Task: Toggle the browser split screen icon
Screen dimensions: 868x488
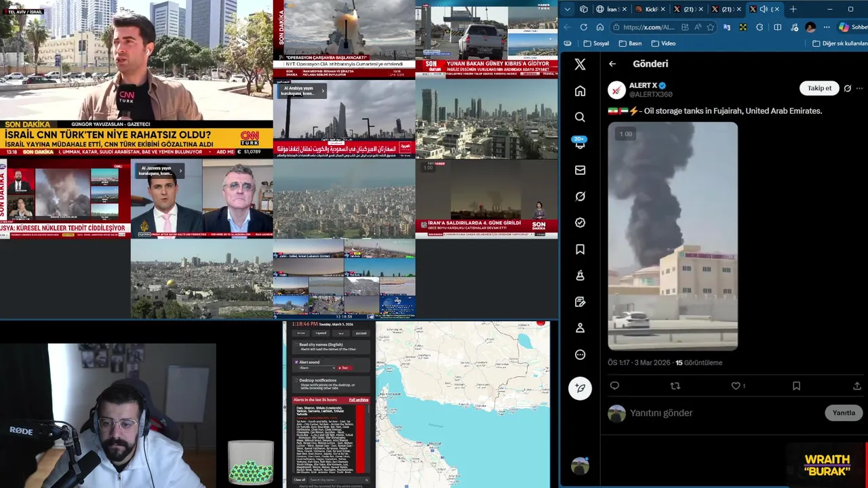Action: coord(777,27)
